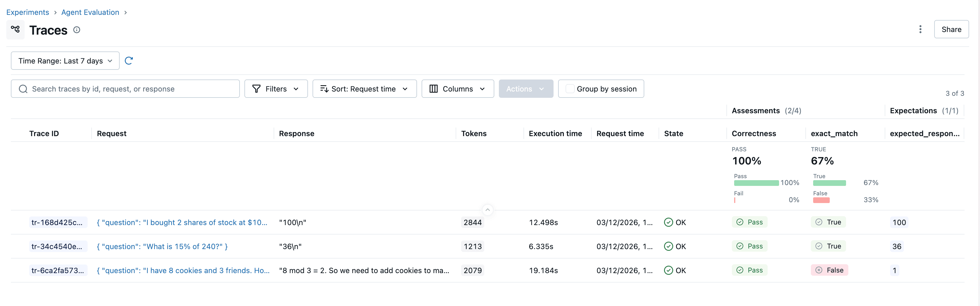
Task: Click the green OK status icon on first trace
Action: click(668, 222)
